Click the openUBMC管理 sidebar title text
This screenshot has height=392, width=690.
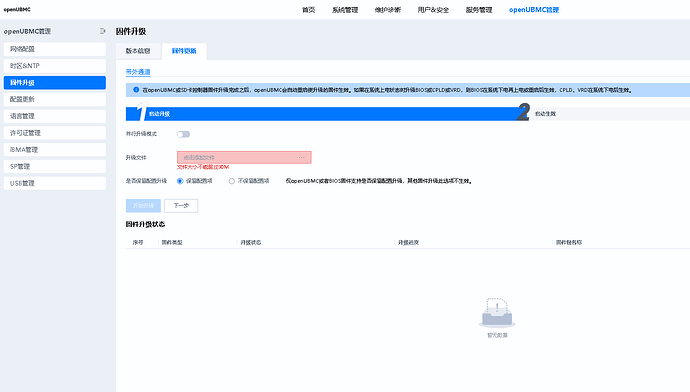tap(27, 31)
